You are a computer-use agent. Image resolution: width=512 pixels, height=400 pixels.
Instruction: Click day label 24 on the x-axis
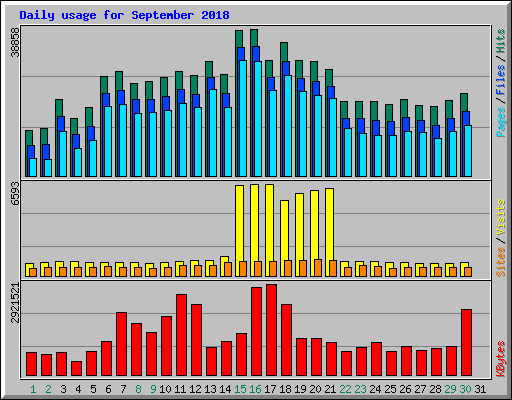(375, 389)
